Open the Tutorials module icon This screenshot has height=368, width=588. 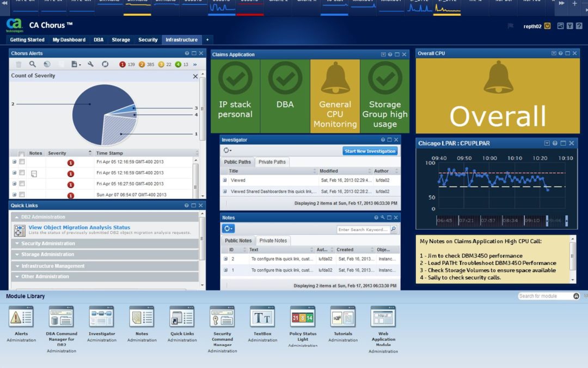[343, 317]
